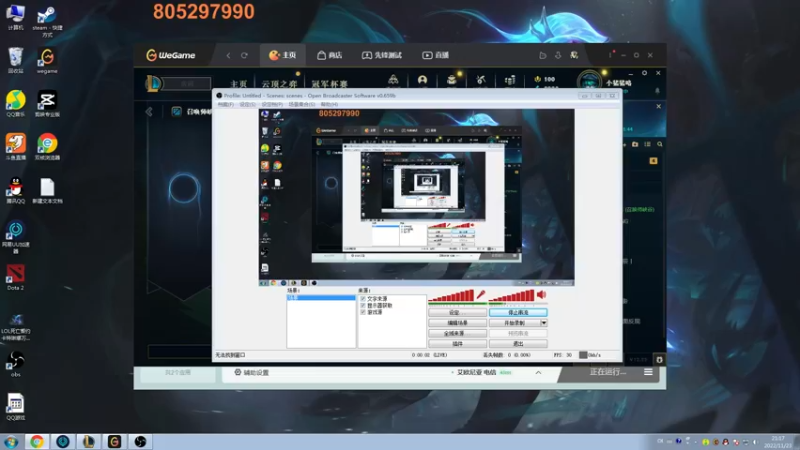Click the microphone icon in OBS
Viewport: 800px width, 450px height.
tap(481, 294)
